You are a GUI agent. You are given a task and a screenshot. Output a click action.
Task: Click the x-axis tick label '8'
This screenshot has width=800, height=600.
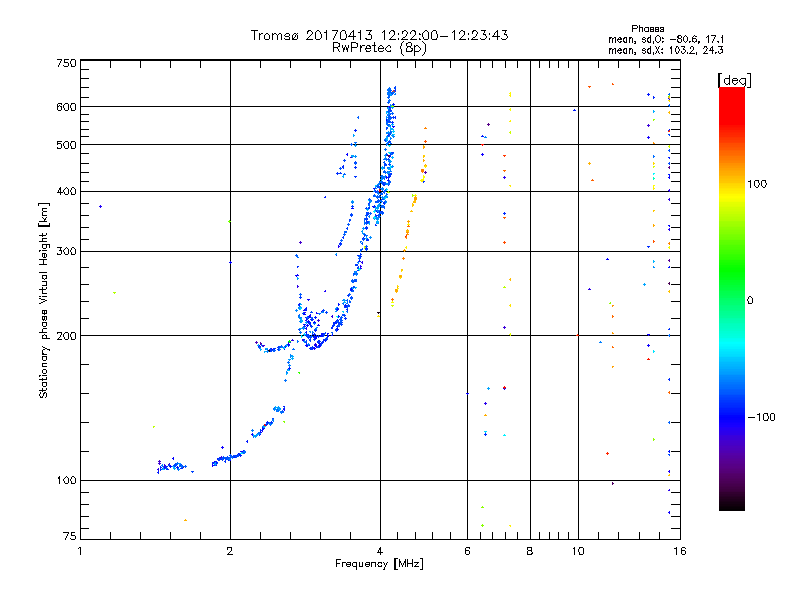[x=530, y=551]
